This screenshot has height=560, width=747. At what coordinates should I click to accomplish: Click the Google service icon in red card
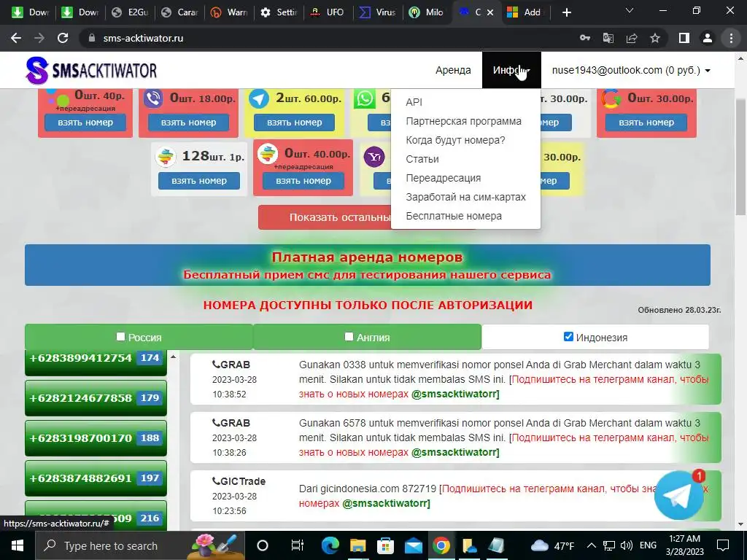611,98
